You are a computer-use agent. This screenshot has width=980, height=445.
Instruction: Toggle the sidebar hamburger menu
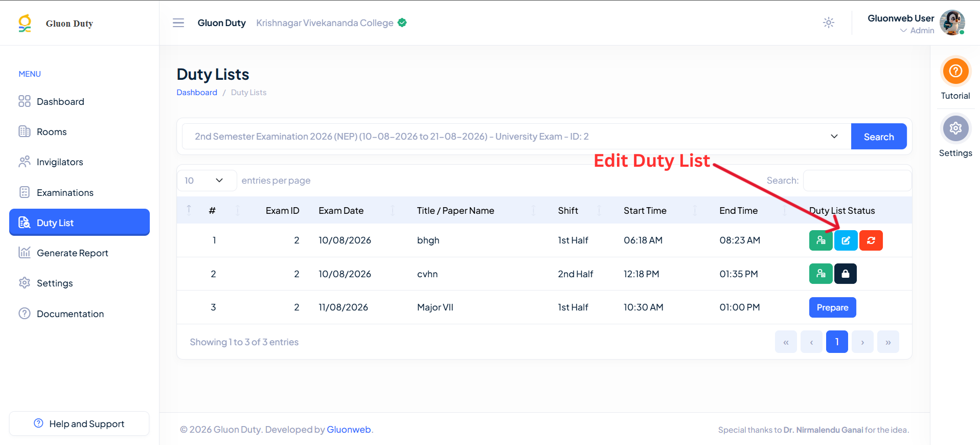(x=178, y=23)
